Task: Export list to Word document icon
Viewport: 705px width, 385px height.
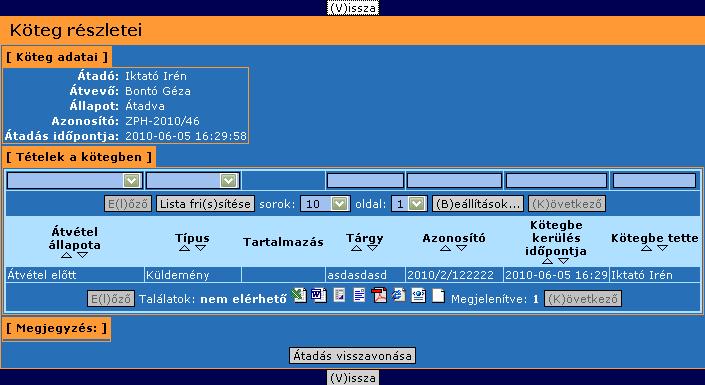Action: coord(319,295)
